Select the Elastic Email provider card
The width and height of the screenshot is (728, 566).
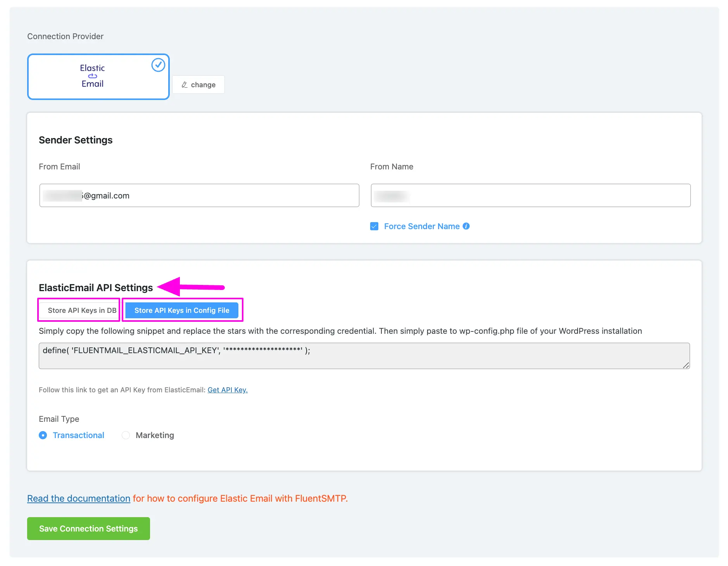(98, 77)
